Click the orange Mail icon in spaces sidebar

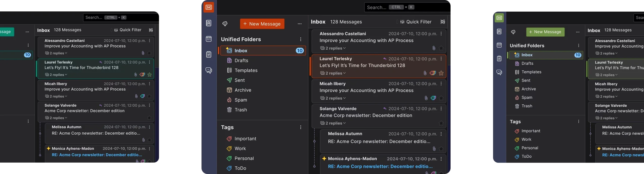[x=209, y=7]
